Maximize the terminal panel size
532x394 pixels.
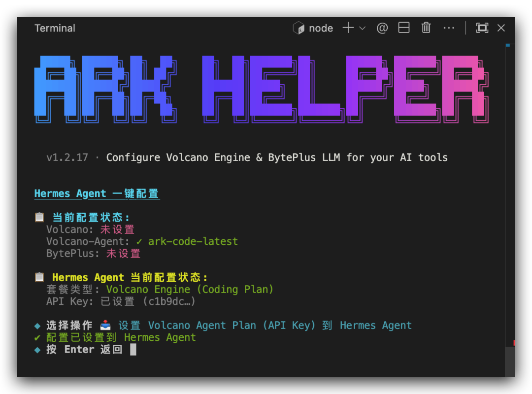pos(482,28)
